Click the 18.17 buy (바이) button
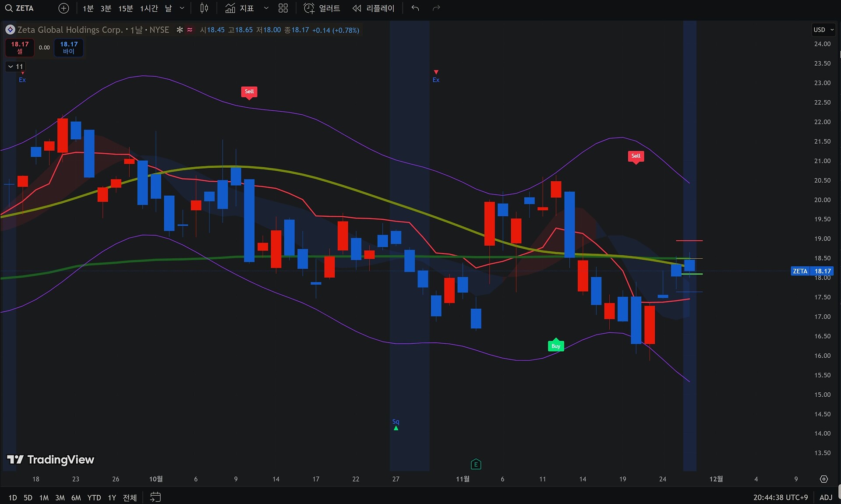 69,47
